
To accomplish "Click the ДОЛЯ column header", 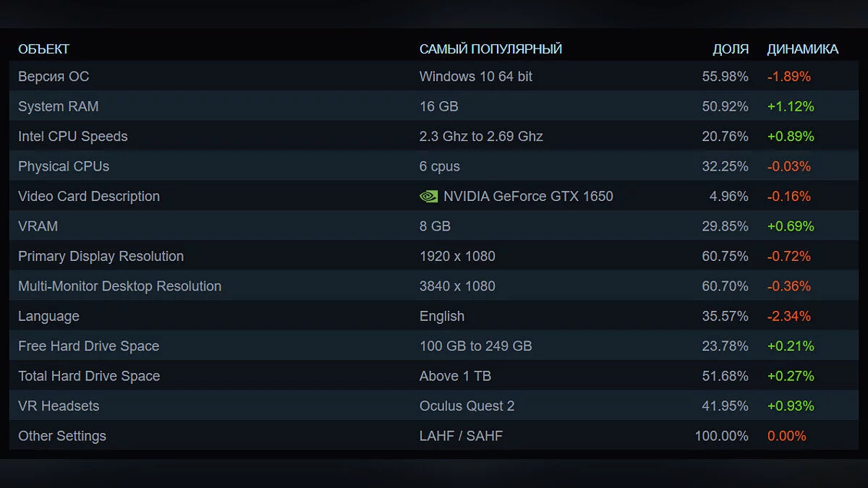I will 731,49.
